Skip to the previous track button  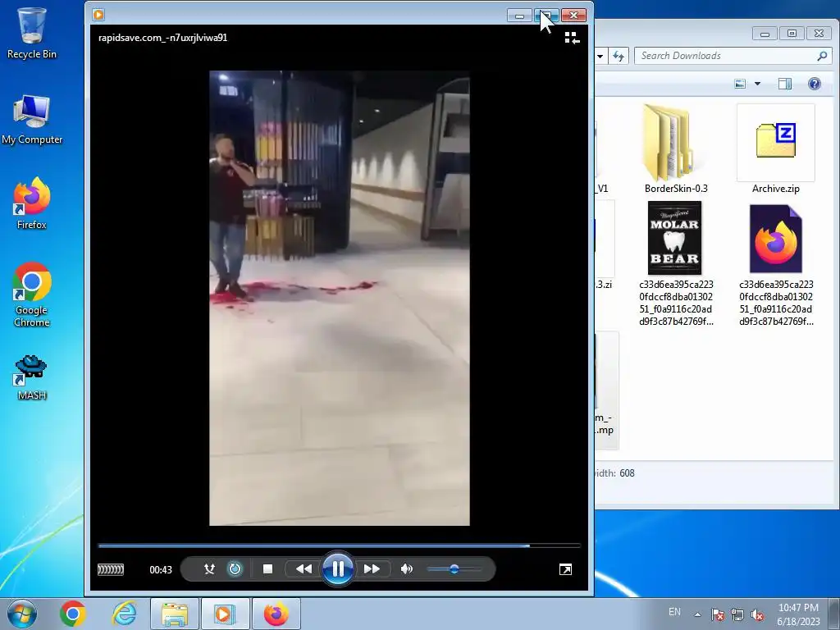pyautogui.click(x=304, y=569)
